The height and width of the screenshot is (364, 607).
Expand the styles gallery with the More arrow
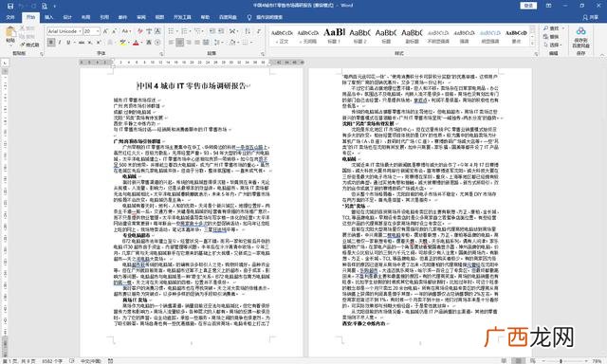coord(532,43)
